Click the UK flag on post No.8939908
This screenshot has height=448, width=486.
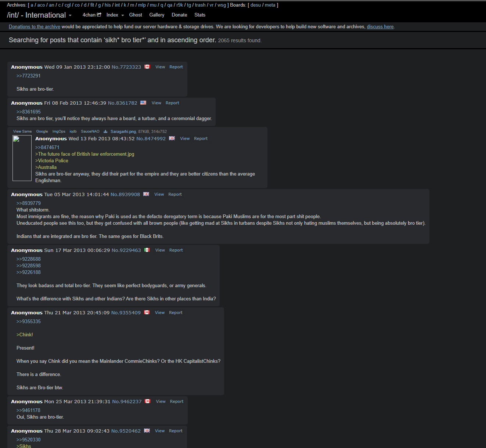coord(146,194)
